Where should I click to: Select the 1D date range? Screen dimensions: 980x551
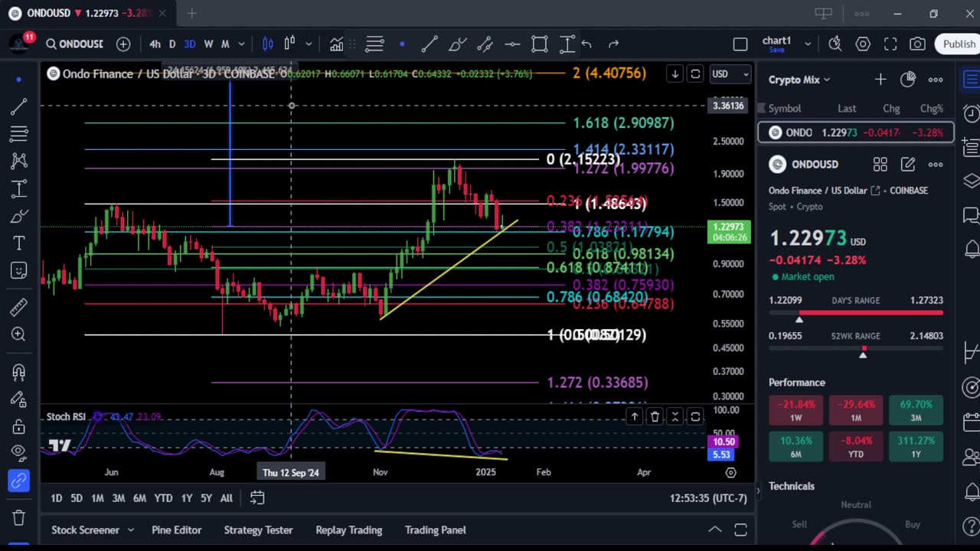tap(57, 498)
